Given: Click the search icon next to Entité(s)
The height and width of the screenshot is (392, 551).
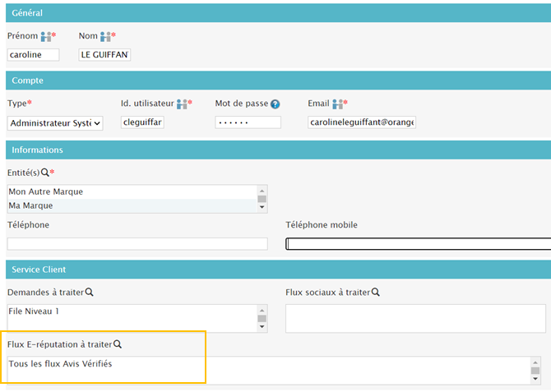Looking at the screenshot, I should tap(45, 172).
